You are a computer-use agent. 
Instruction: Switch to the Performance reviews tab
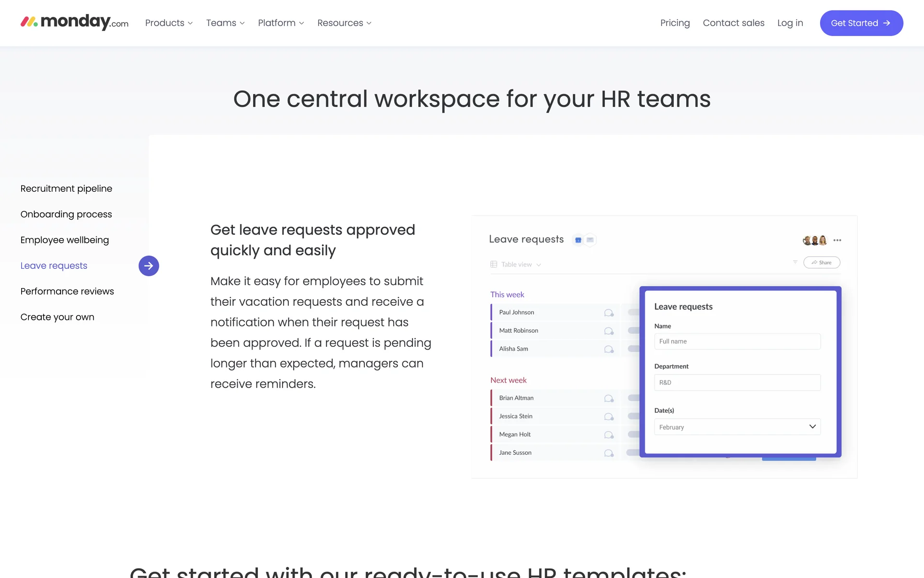pyautogui.click(x=67, y=291)
